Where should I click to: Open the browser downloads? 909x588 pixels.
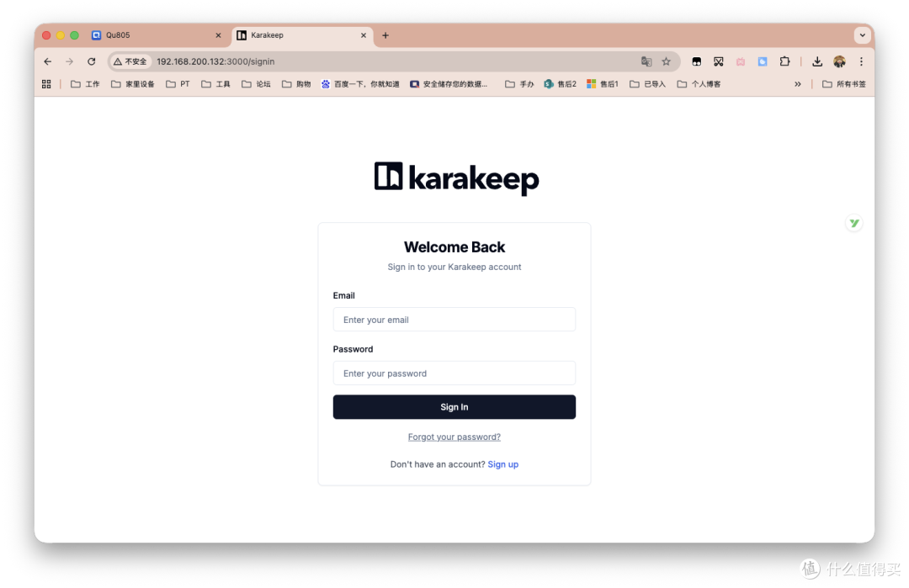point(816,61)
